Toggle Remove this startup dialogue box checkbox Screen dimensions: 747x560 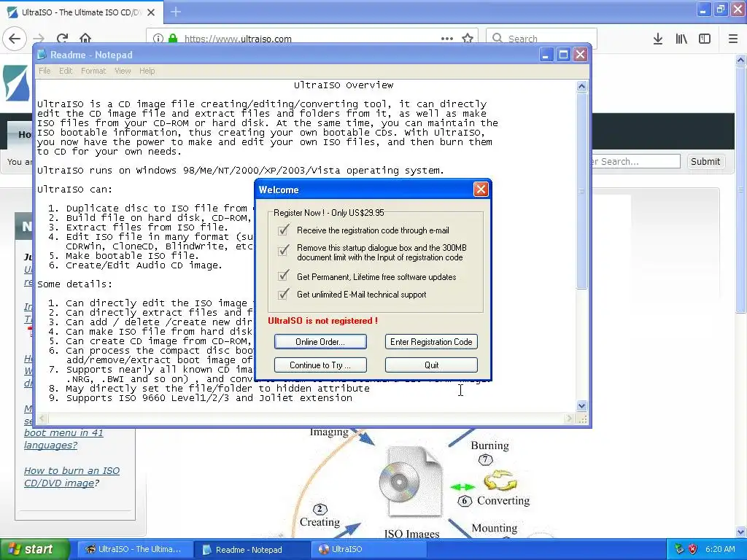click(284, 250)
